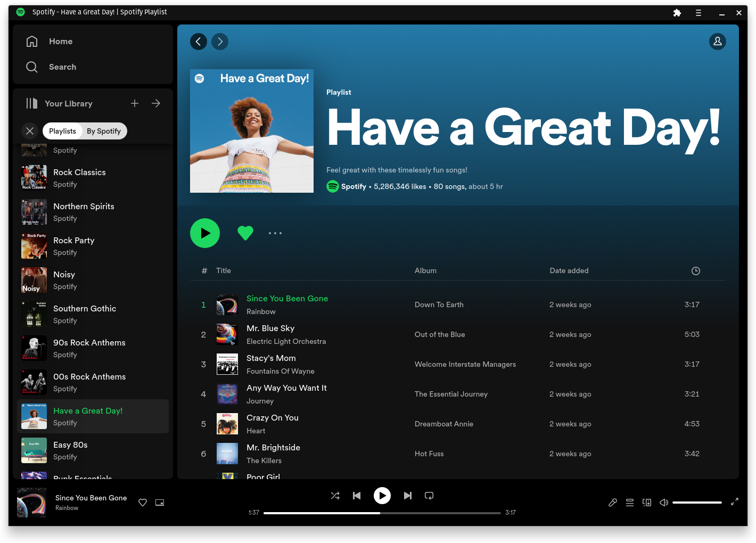
Task: Click Crazy On You album thumbnail
Action: (227, 424)
